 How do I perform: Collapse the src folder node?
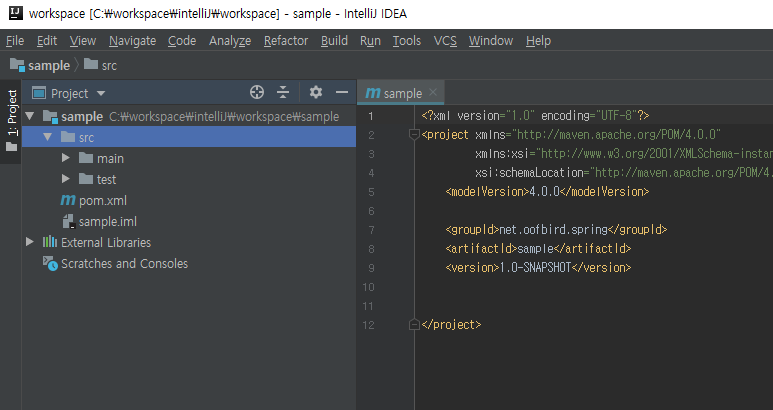pyautogui.click(x=47, y=137)
